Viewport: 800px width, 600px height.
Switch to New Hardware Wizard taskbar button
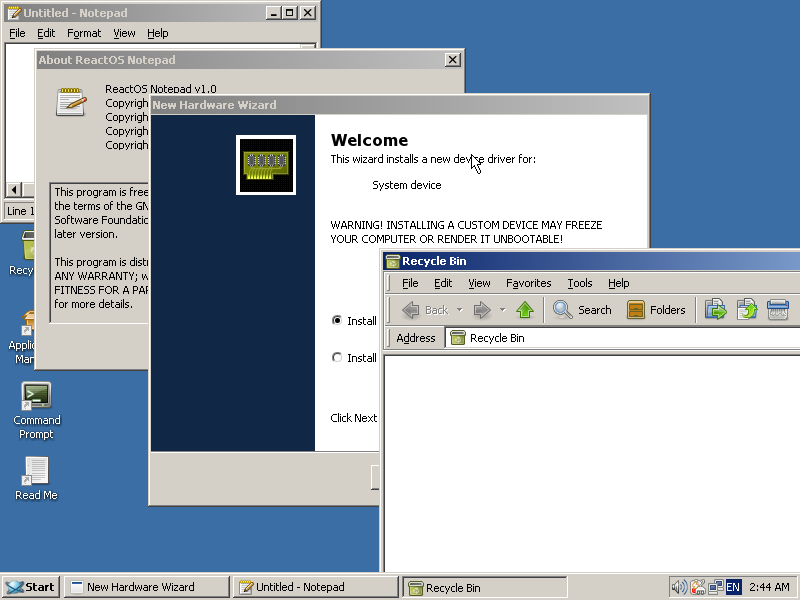coord(146,587)
